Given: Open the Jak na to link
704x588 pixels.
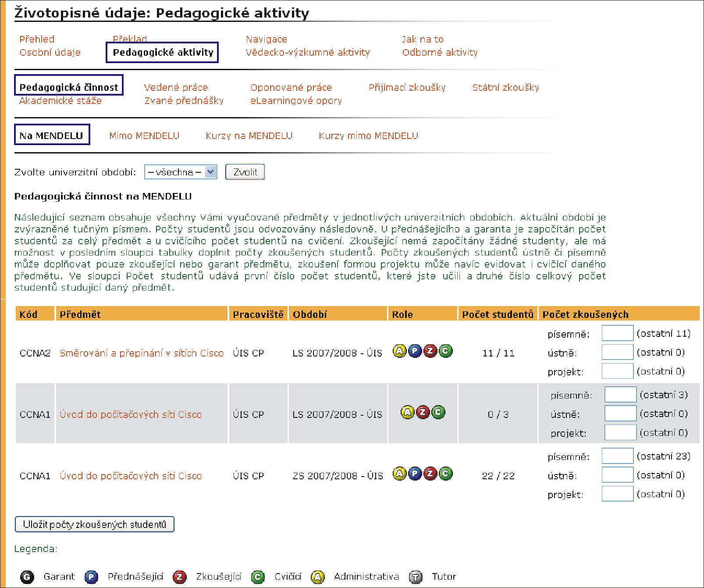Looking at the screenshot, I should pos(423,39).
